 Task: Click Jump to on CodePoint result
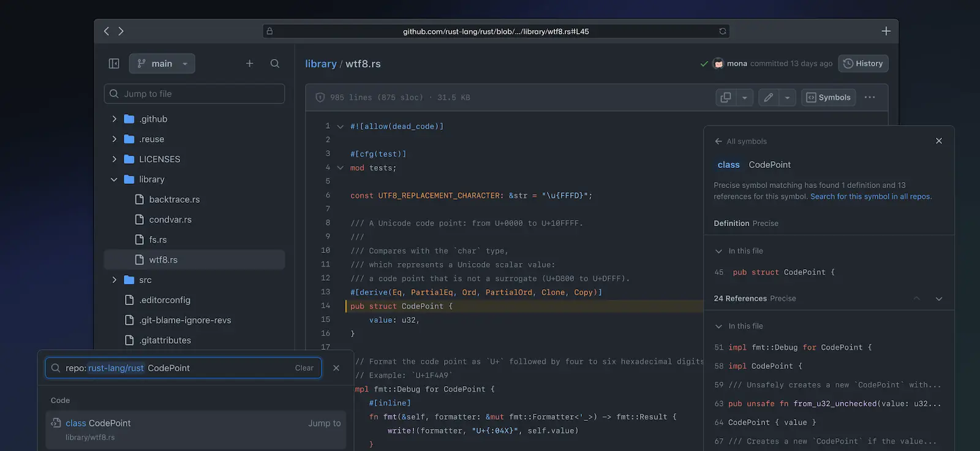[325, 423]
